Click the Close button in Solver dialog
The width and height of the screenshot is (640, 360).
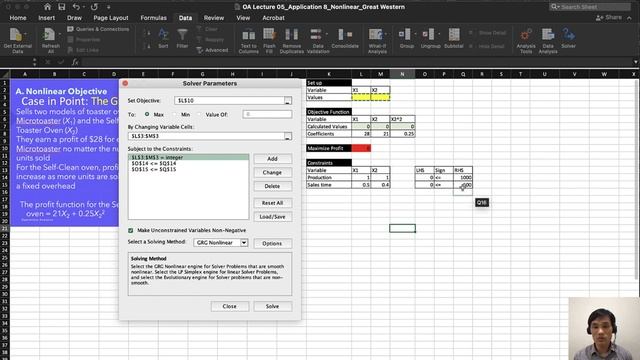click(x=229, y=306)
